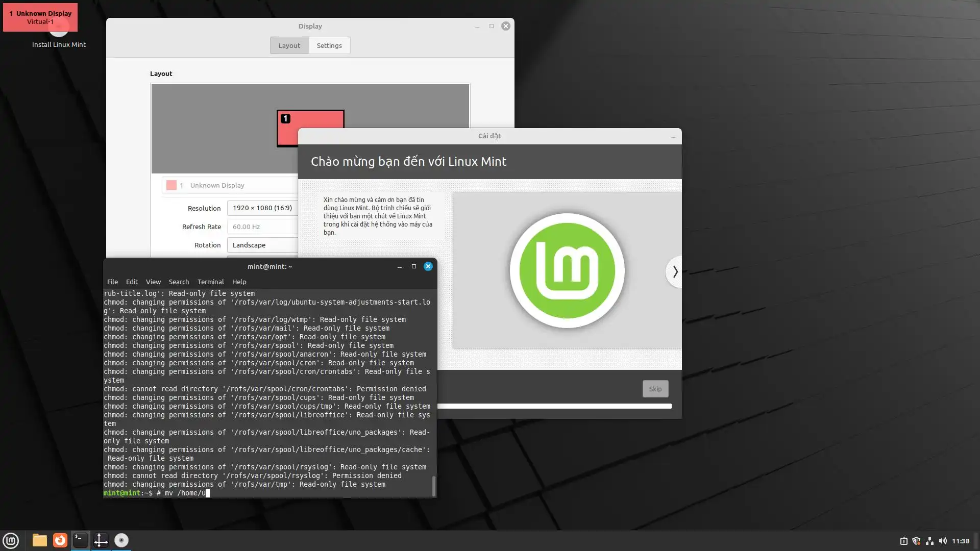Open the Linux Mint start menu
The width and height of the screenshot is (980, 551).
[11, 540]
